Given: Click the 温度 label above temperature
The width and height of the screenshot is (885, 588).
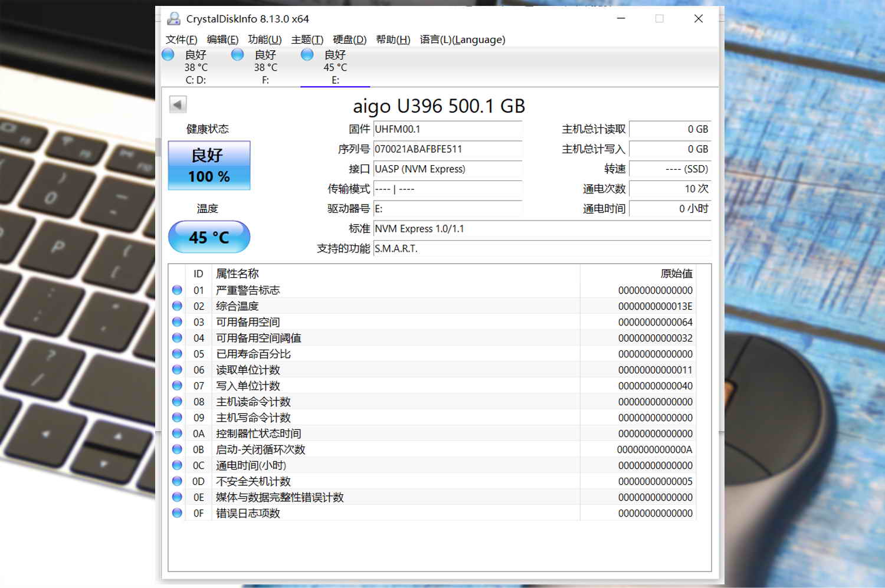Looking at the screenshot, I should click(208, 209).
